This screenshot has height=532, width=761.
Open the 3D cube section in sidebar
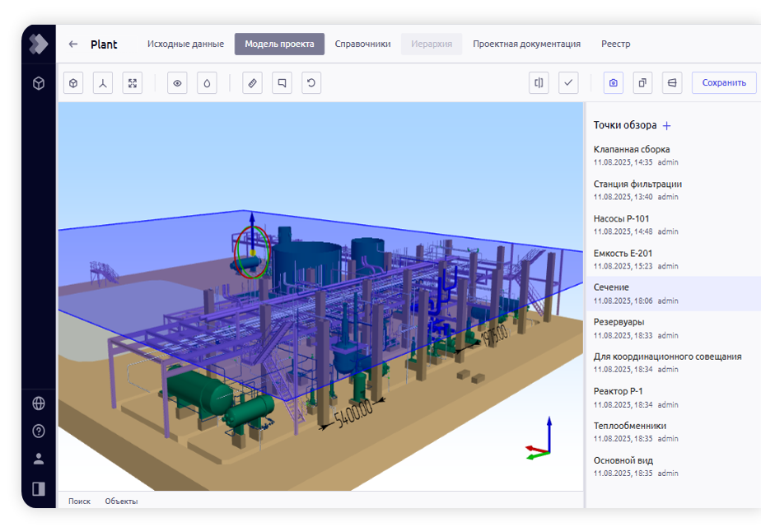click(x=39, y=83)
